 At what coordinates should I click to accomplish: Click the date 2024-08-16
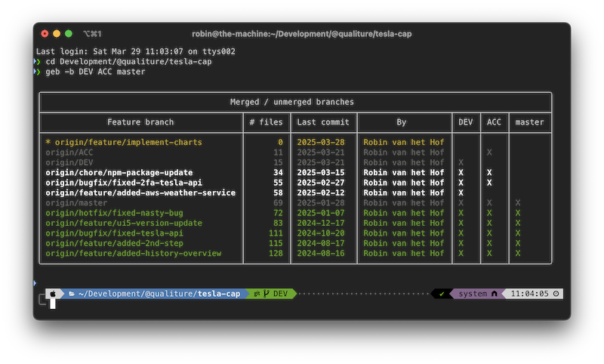click(x=320, y=254)
